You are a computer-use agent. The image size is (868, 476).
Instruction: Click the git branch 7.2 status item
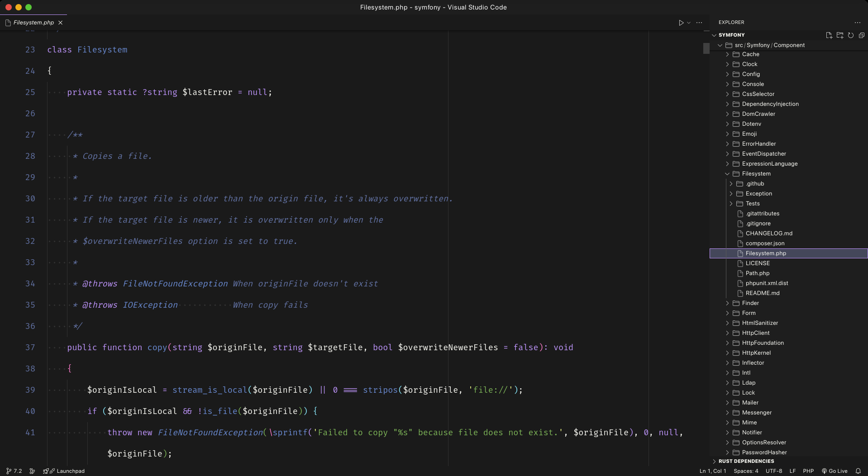click(x=14, y=471)
